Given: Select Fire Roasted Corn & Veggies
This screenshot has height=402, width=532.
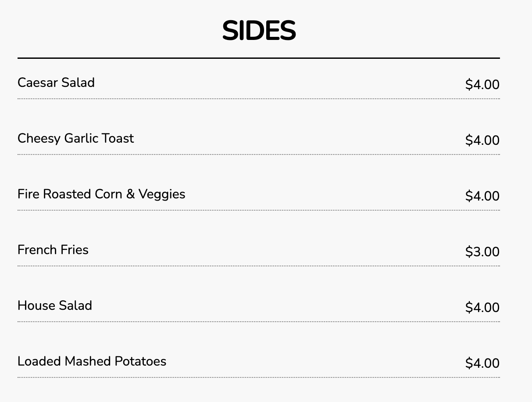Looking at the screenshot, I should (101, 194).
